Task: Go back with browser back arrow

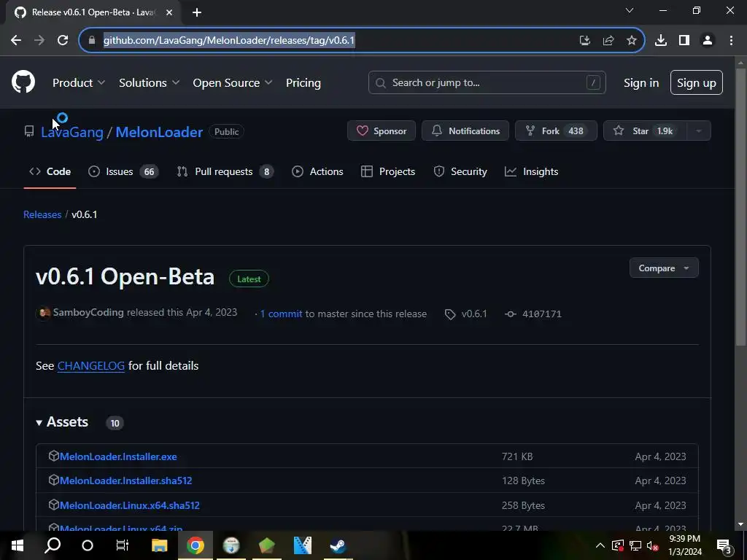Action: click(16, 41)
